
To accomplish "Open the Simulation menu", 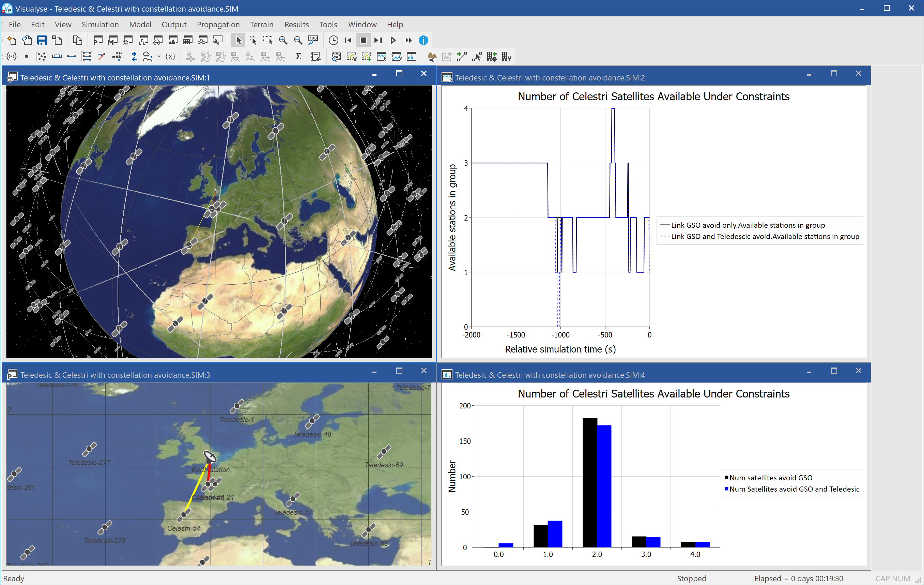I will pos(100,25).
